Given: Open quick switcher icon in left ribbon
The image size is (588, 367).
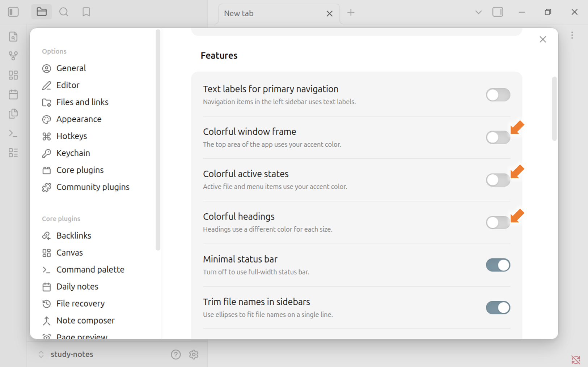Looking at the screenshot, I should [13, 37].
